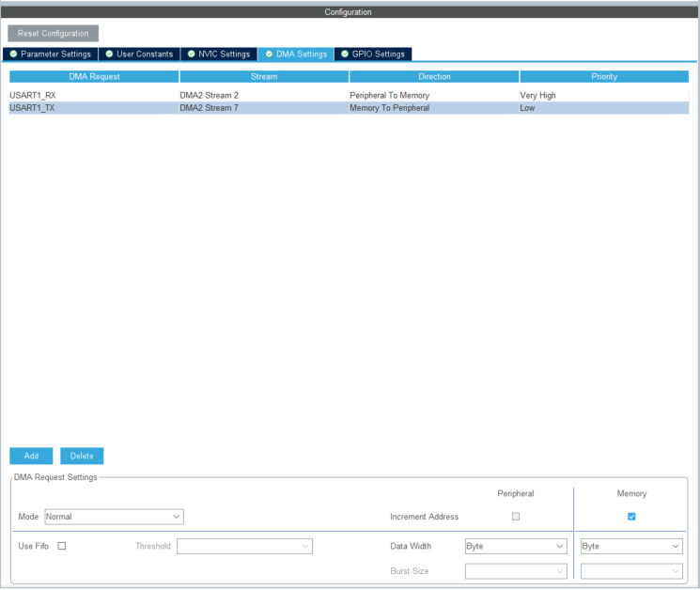
Task: Open the NVIC Settings tab
Action: [x=219, y=54]
